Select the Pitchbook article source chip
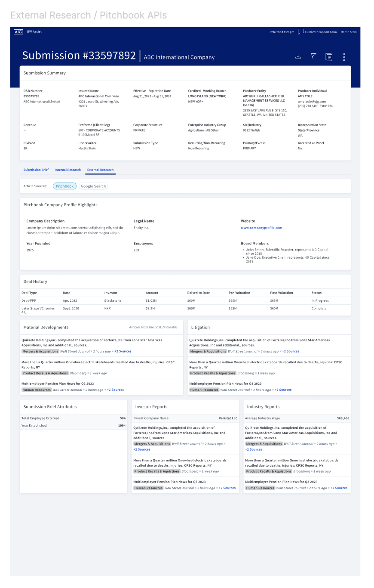Image resolution: width=374 pixels, height=588 pixels. (65, 186)
